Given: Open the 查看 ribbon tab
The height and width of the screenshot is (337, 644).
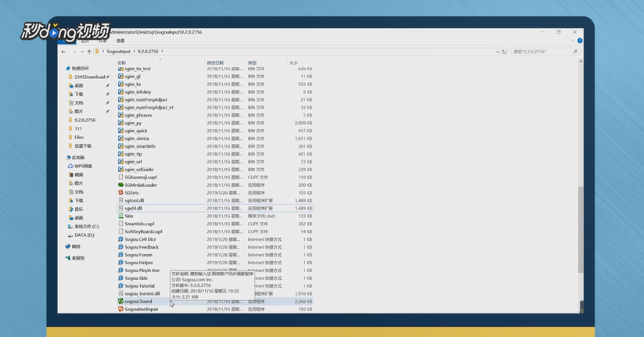Looking at the screenshot, I should point(121,41).
